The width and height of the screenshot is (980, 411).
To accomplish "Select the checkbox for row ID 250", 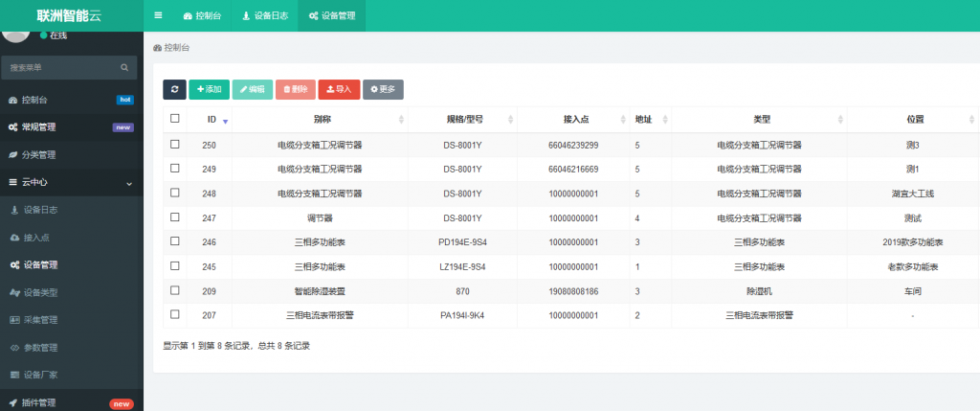I will tap(174, 145).
